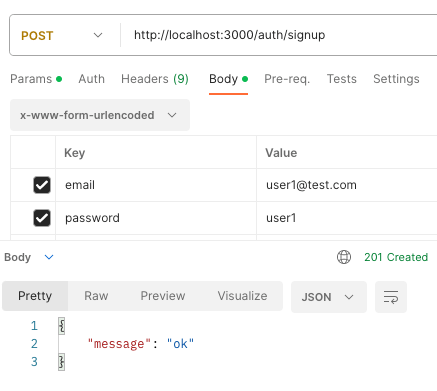Uncheck the password parameter checkbox
437x391 pixels.
(42, 218)
